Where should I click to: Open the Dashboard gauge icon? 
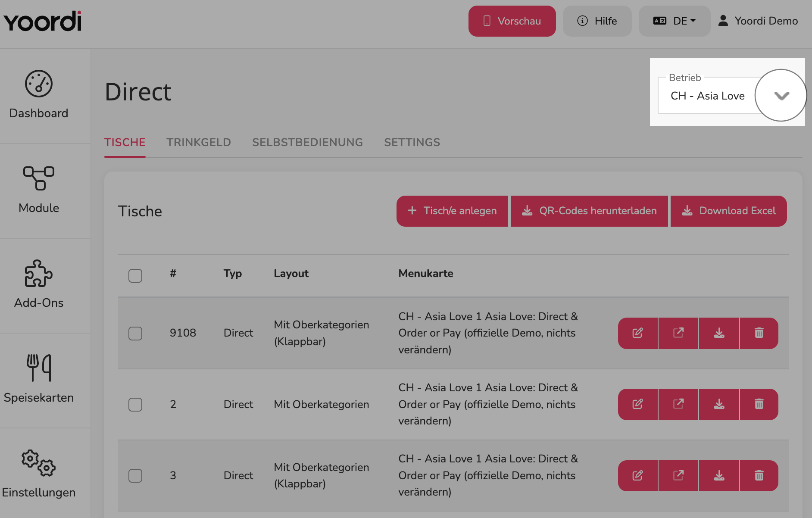[x=39, y=84]
